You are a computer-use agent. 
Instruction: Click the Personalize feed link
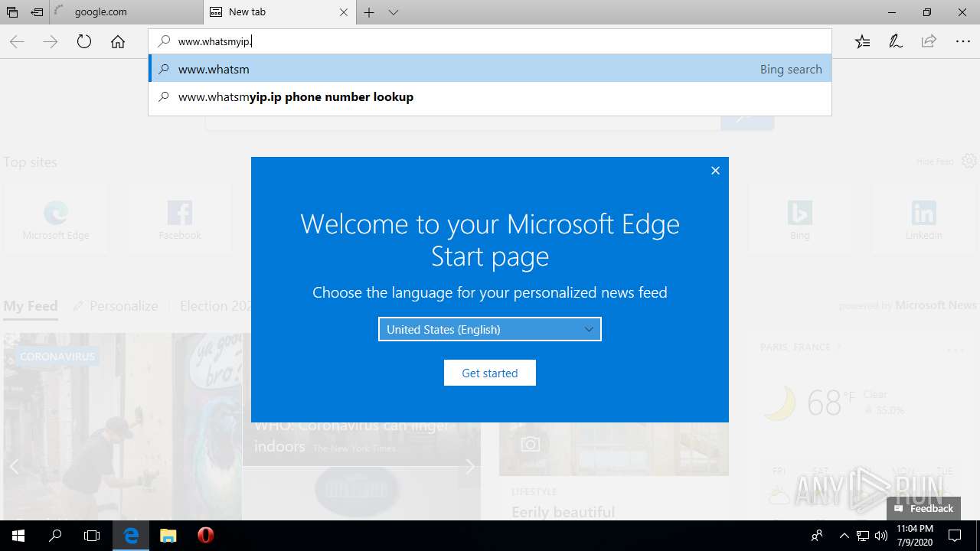click(x=116, y=306)
